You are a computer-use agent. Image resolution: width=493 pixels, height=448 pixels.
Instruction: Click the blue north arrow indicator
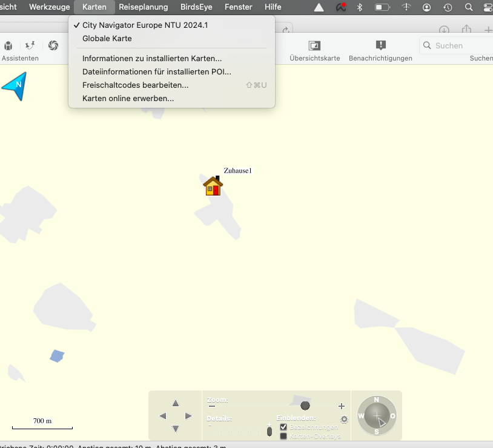pos(16,86)
